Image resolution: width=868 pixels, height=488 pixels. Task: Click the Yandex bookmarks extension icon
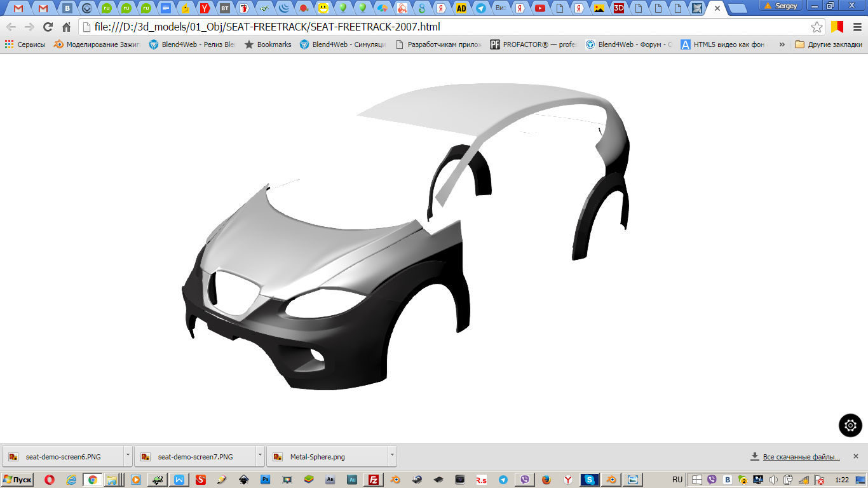pos(837,27)
